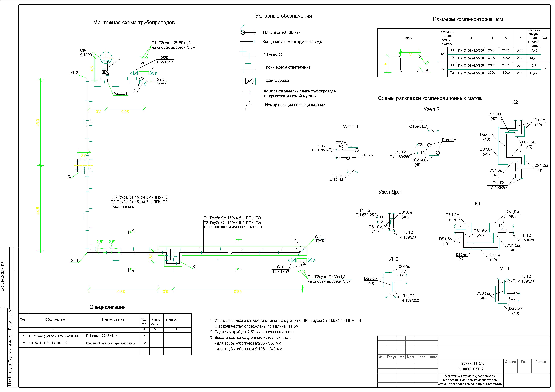Select the Наименование column header
The width and height of the screenshot is (555, 392).
(x=113, y=320)
